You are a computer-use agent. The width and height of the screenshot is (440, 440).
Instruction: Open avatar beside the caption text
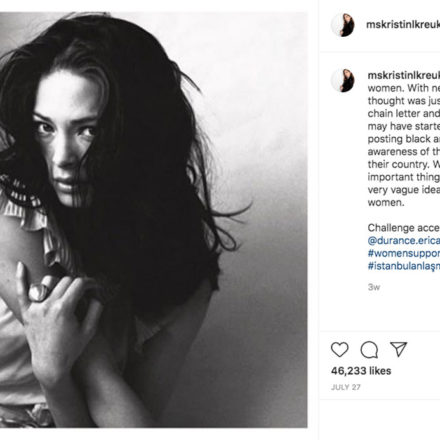pyautogui.click(x=343, y=81)
